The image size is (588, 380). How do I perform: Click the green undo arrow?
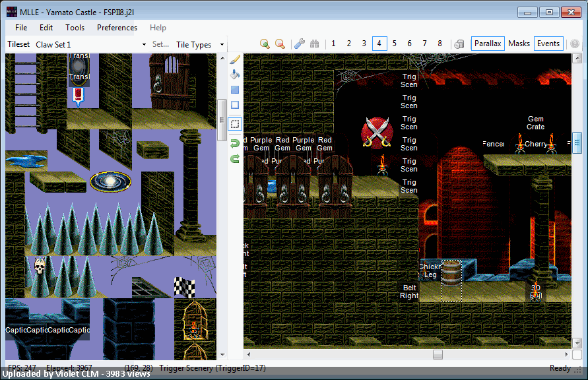(235, 144)
